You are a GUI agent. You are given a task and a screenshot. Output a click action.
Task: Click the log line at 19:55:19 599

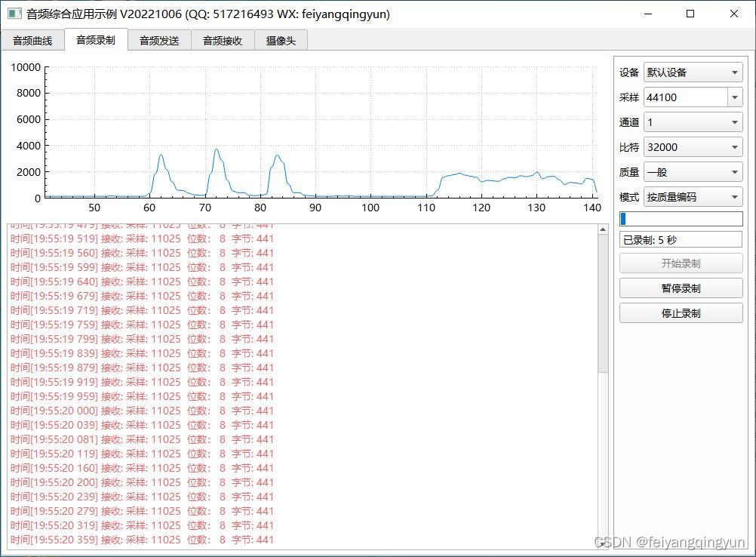[143, 267]
